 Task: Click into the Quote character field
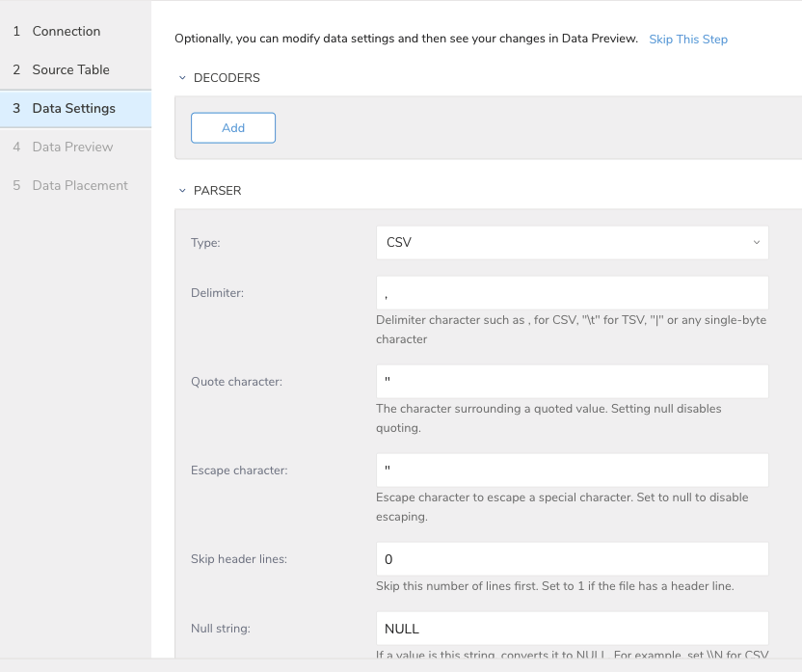tap(572, 382)
